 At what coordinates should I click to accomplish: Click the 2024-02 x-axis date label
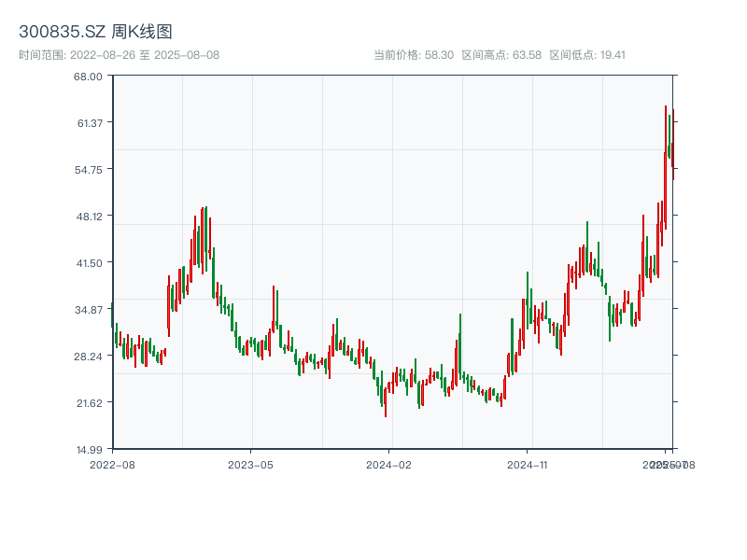(388, 464)
